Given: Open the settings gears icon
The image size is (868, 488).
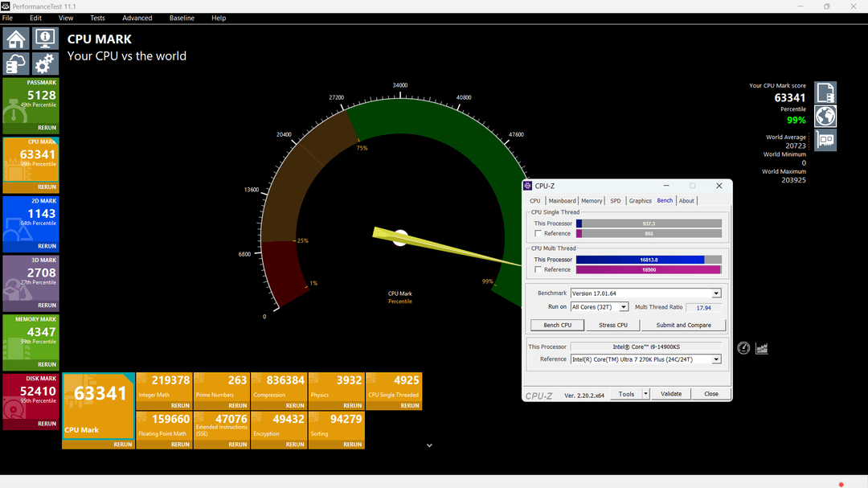Looking at the screenshot, I should 45,64.
